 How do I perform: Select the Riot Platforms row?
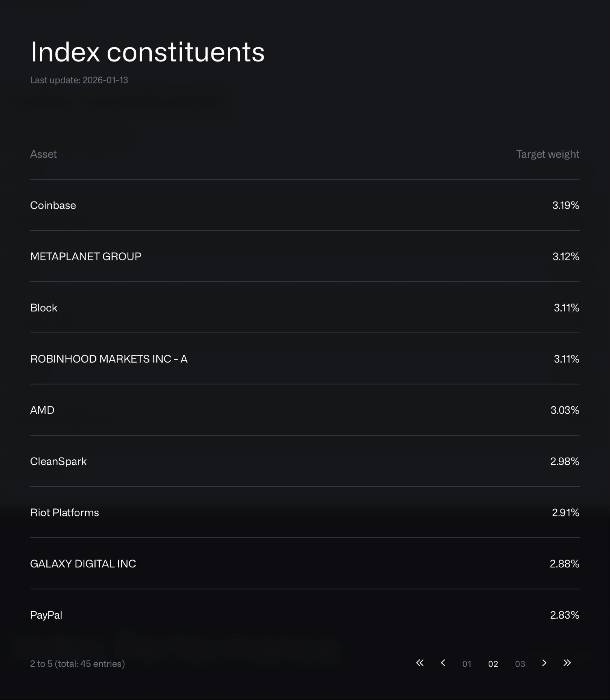point(65,512)
